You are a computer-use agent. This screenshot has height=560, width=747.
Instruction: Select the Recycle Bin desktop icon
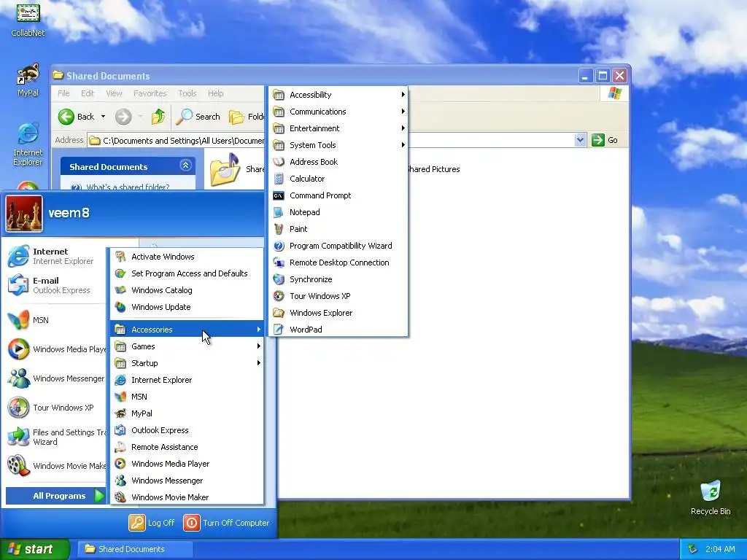(711, 498)
